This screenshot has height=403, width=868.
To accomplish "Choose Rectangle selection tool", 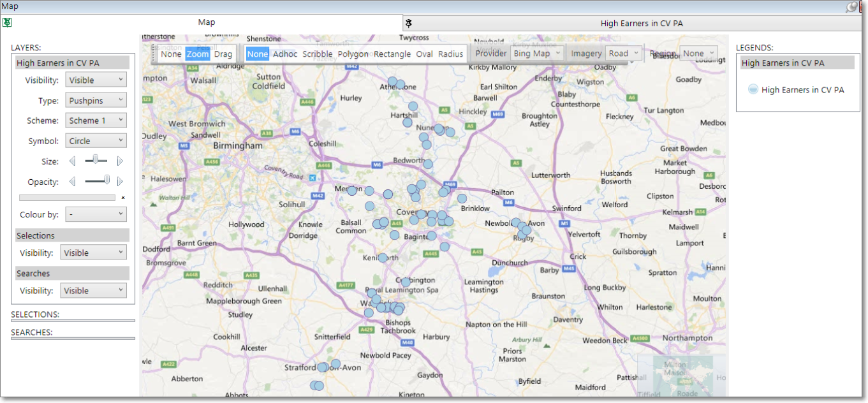I will coord(392,54).
